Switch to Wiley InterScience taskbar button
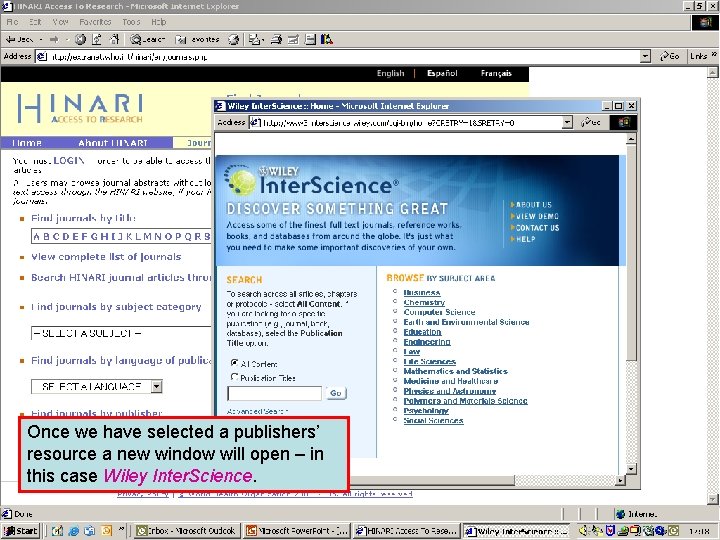Screen dimensions: 720x540 (516, 531)
